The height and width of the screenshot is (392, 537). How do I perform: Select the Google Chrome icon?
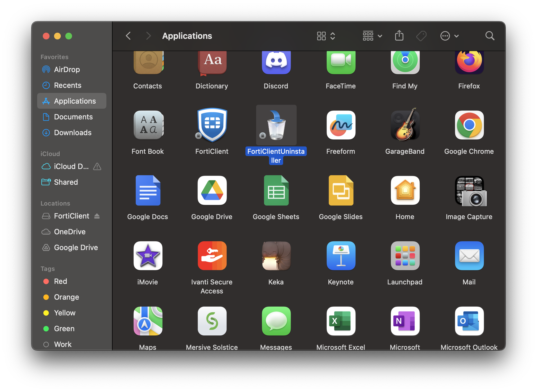click(x=469, y=125)
